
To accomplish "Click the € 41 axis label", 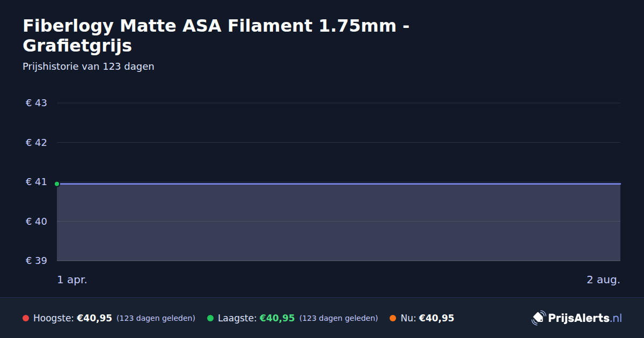I will (x=36, y=182).
